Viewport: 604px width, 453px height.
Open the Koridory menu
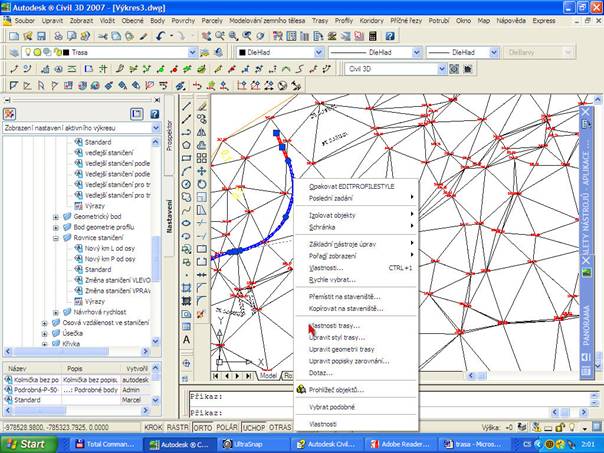pyautogui.click(x=371, y=21)
